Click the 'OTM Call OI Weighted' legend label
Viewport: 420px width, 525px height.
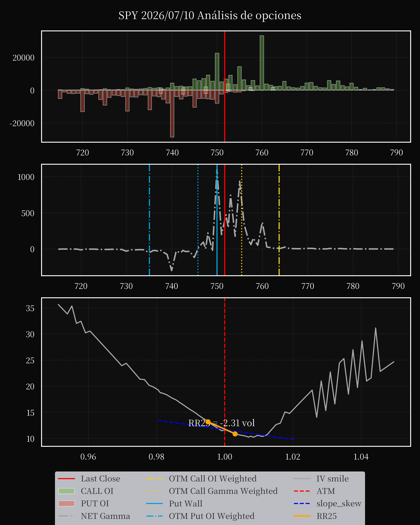tap(213, 479)
